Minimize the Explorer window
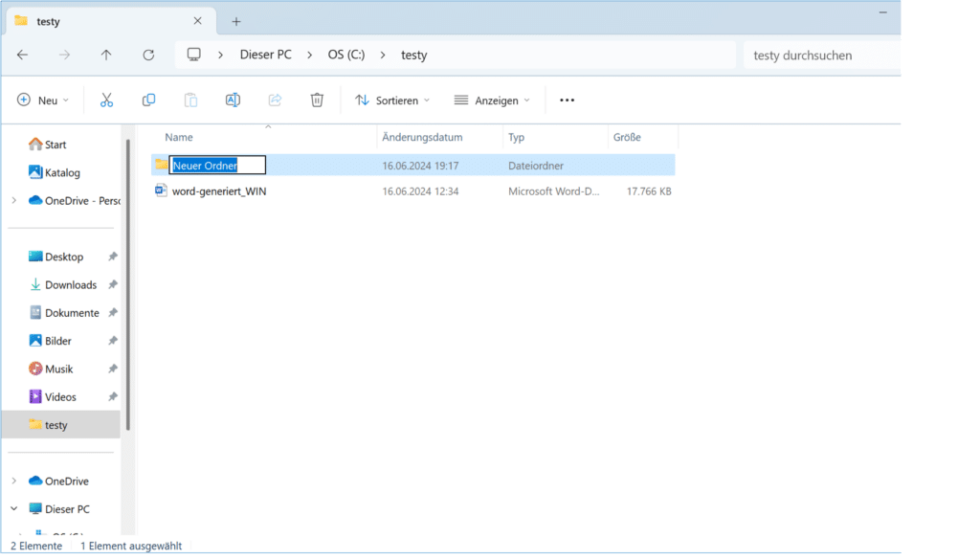This screenshot has height=560, width=980. coord(882,12)
